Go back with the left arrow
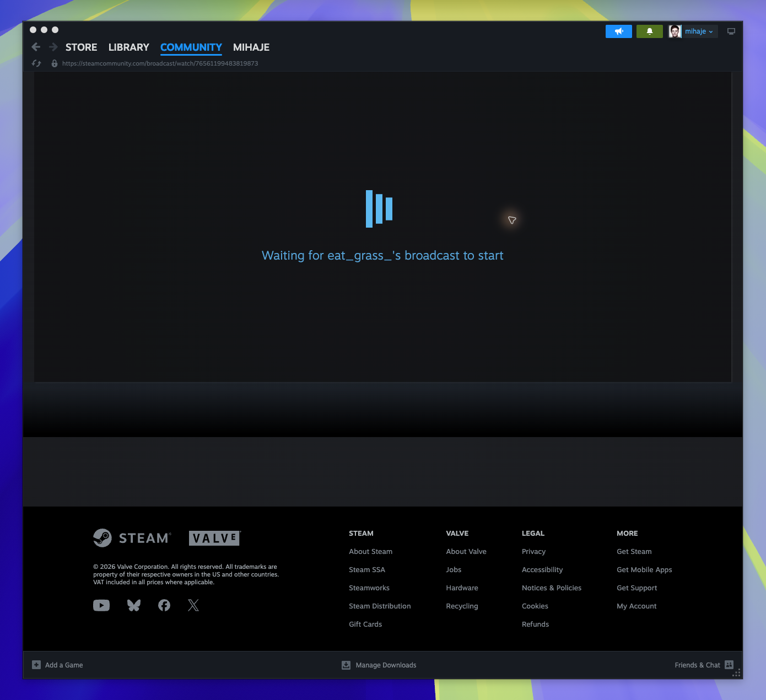766x700 pixels. tap(36, 47)
